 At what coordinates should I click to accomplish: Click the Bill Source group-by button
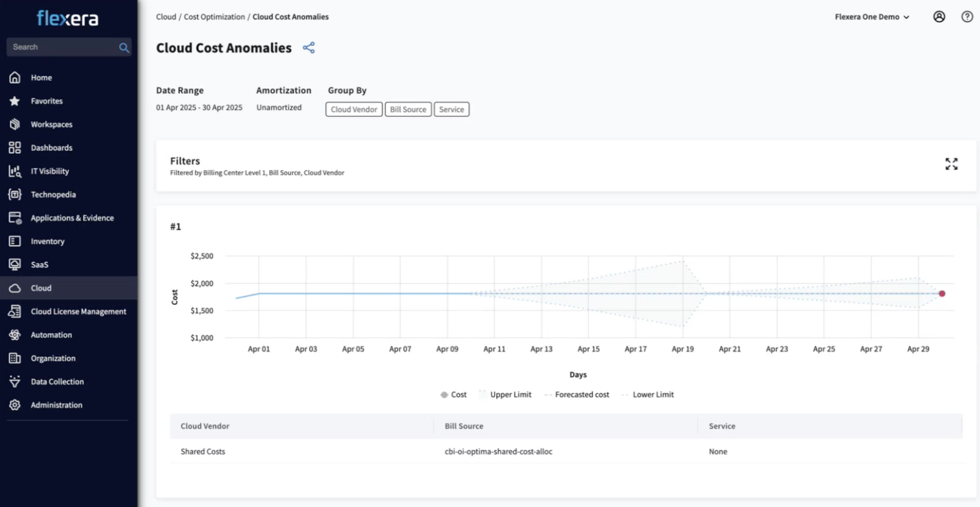point(408,110)
